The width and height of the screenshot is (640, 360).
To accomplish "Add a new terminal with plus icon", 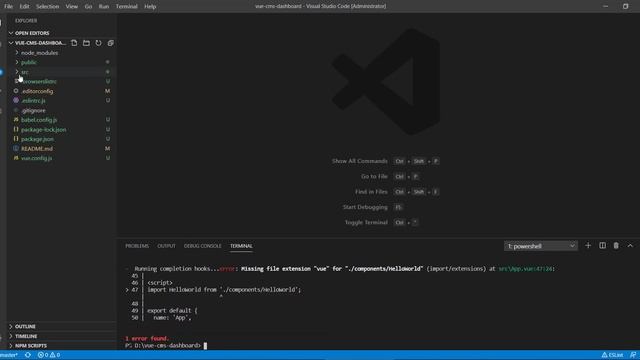I will (588, 246).
